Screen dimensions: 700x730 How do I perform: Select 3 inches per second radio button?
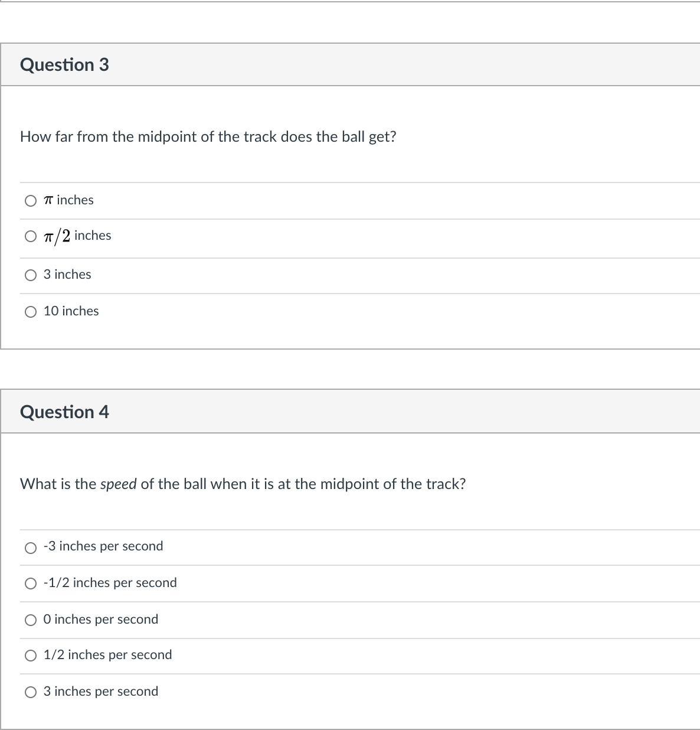click(x=31, y=692)
